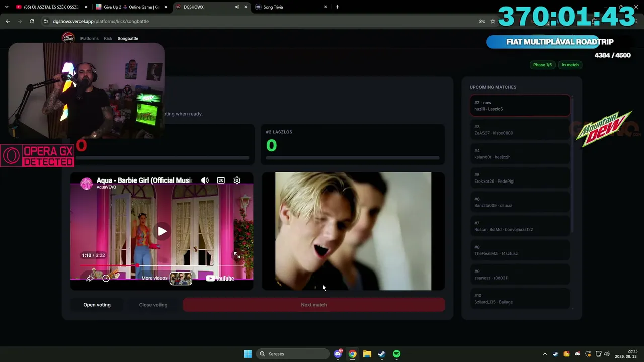The height and width of the screenshot is (362, 644).
Task: Open Spotify from the taskbar
Action: point(396,354)
